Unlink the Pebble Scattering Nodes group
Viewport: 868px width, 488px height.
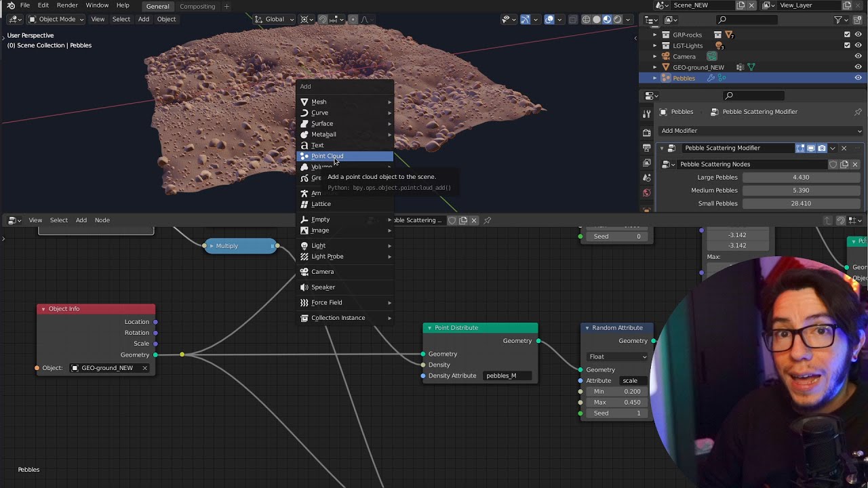(855, 164)
